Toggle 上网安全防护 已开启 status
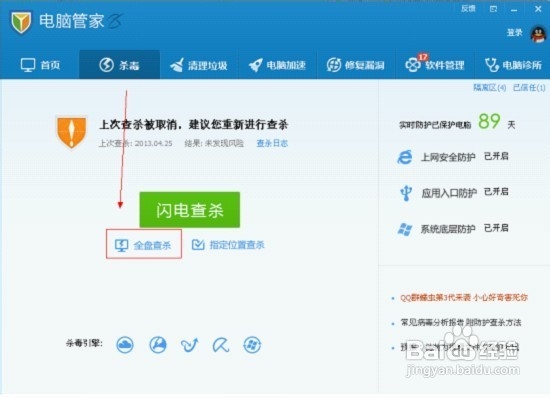 (496, 156)
